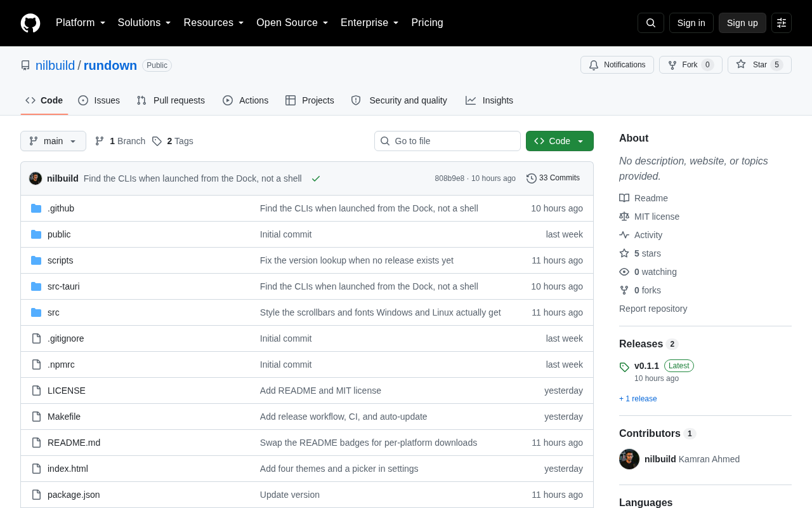
Task: Click the branch icon beside 1 Branch
Action: click(x=100, y=141)
